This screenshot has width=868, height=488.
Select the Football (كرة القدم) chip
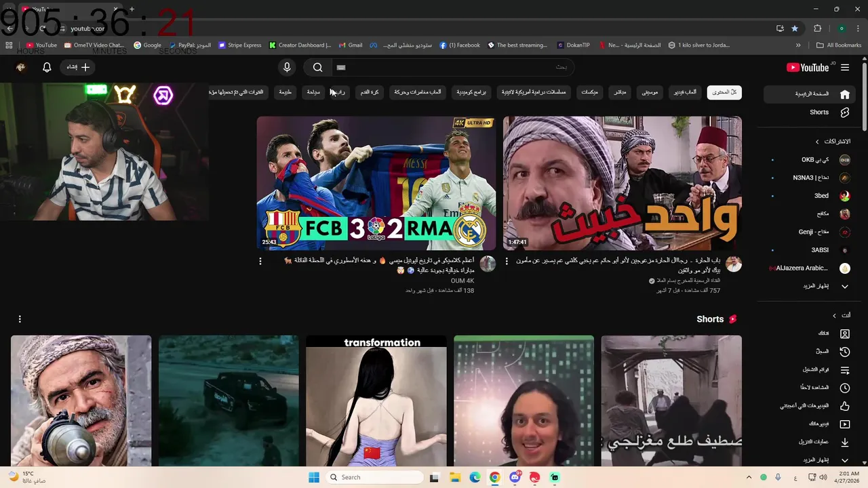pos(370,92)
